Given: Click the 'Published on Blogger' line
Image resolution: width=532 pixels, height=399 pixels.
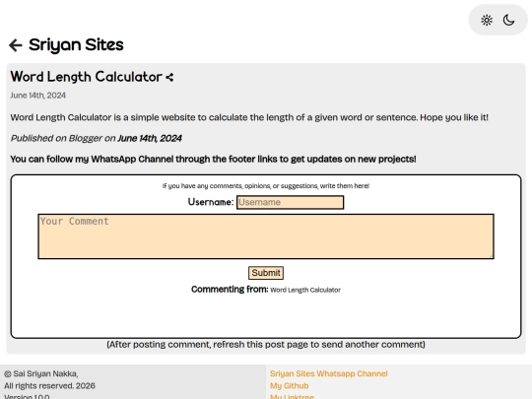Looking at the screenshot, I should (x=96, y=139).
